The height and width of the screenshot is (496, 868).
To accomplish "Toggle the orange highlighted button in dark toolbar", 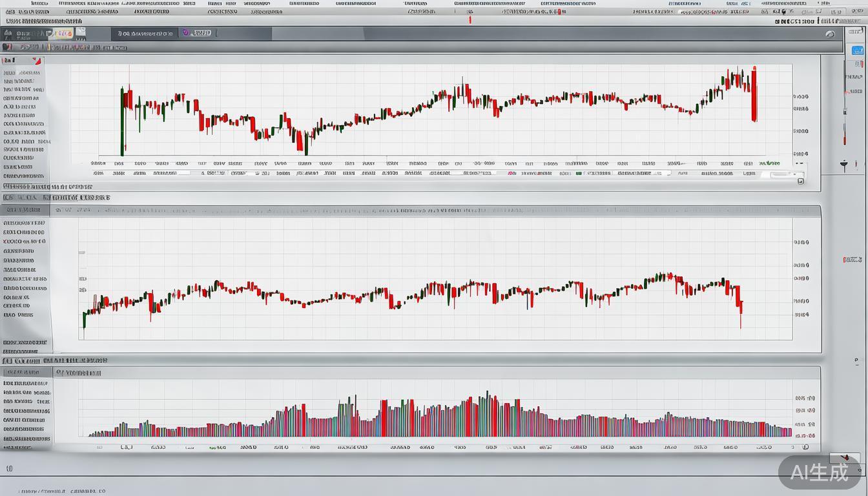I will click(63, 33).
